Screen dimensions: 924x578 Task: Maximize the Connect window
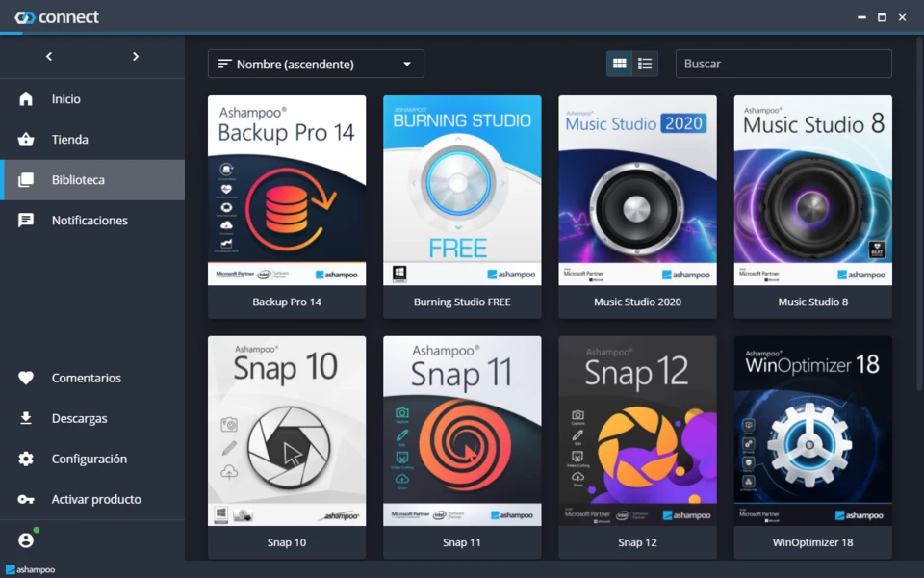(882, 17)
